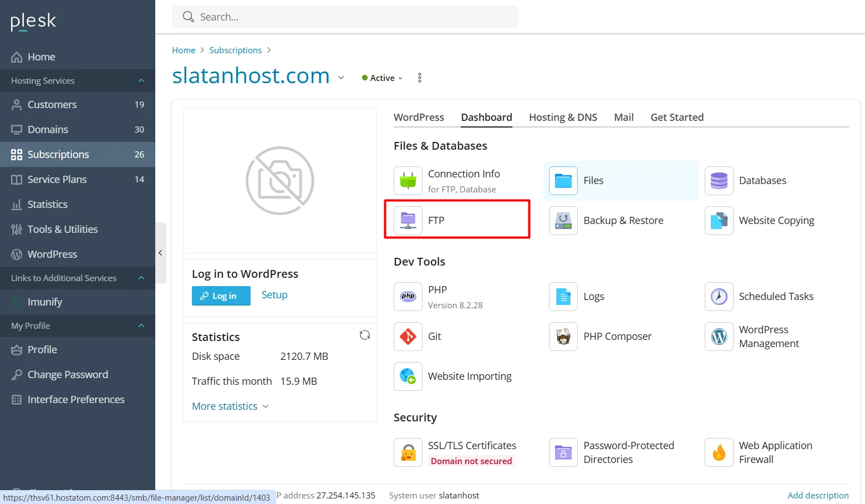The image size is (865, 504).
Task: Open the SSL/TLS Certificates padlock icon
Action: (x=408, y=452)
